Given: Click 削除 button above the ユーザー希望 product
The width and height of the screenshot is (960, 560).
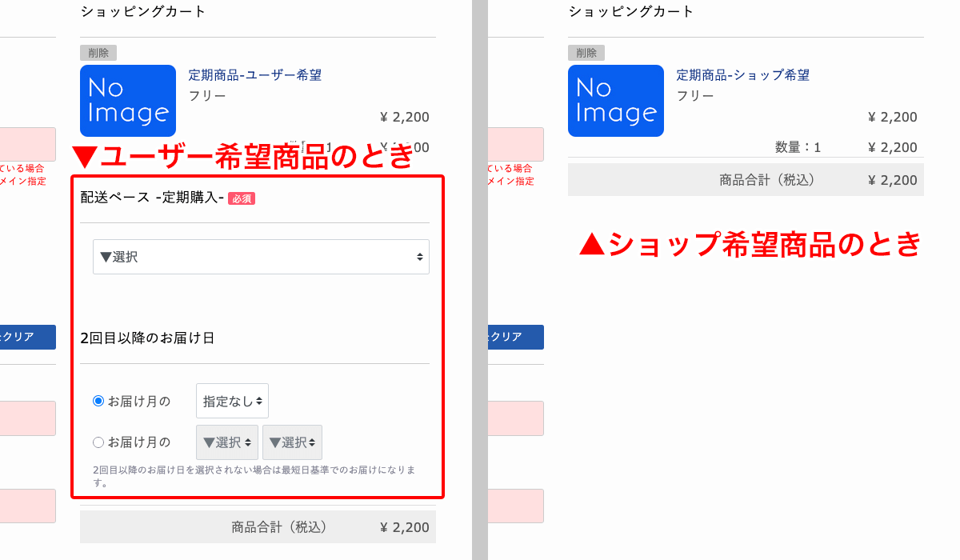Looking at the screenshot, I should tap(98, 53).
